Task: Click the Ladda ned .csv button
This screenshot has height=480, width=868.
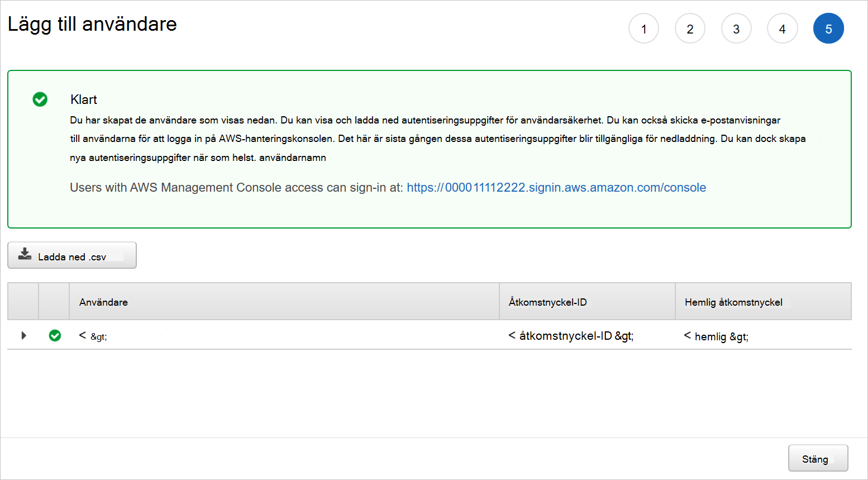Action: click(x=72, y=255)
